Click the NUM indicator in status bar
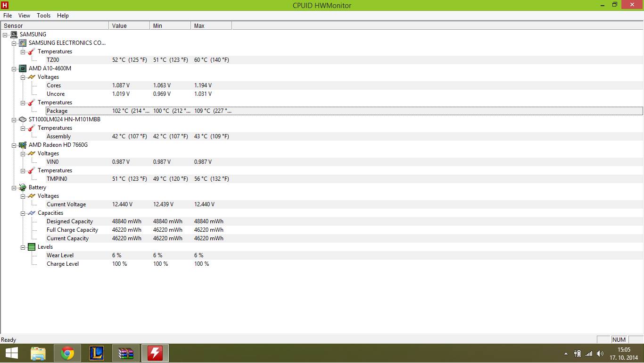Screen dimensions: 644x363 [x=619, y=339]
